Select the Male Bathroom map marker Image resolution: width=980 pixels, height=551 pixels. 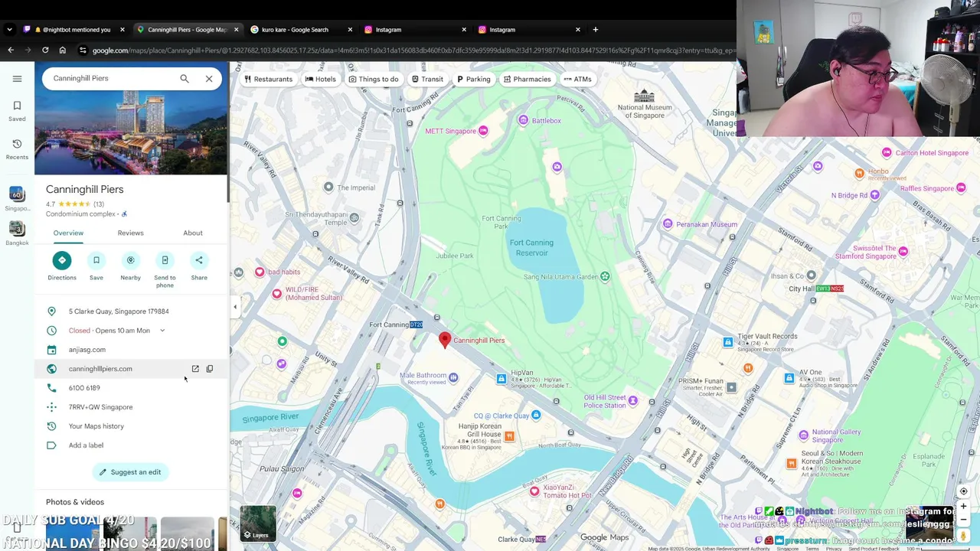tap(453, 377)
